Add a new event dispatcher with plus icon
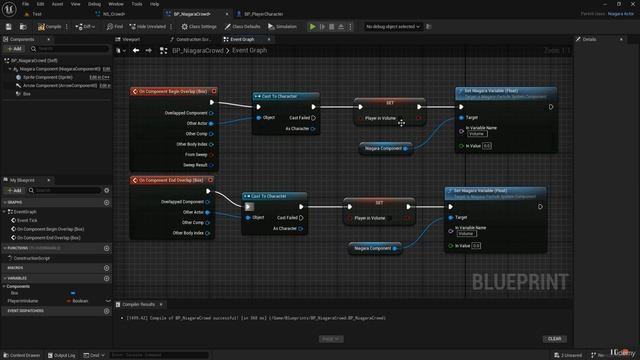The height and width of the screenshot is (360, 640). 107,311
